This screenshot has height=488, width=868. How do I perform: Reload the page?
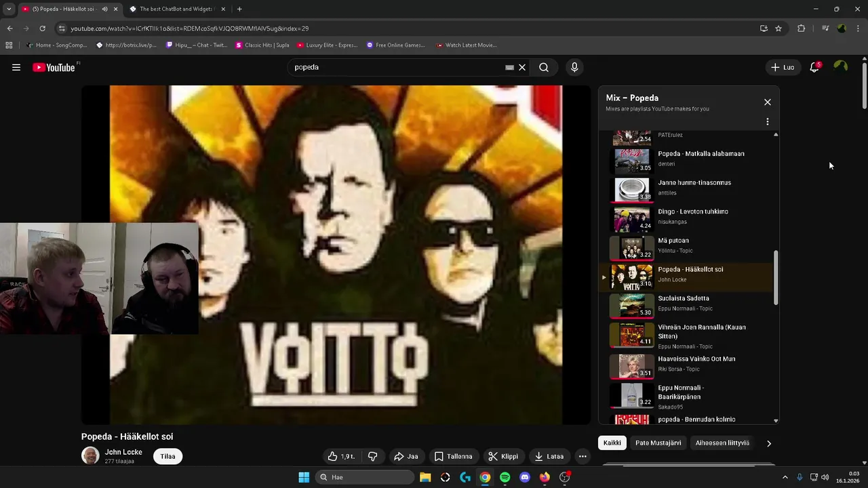click(x=42, y=28)
